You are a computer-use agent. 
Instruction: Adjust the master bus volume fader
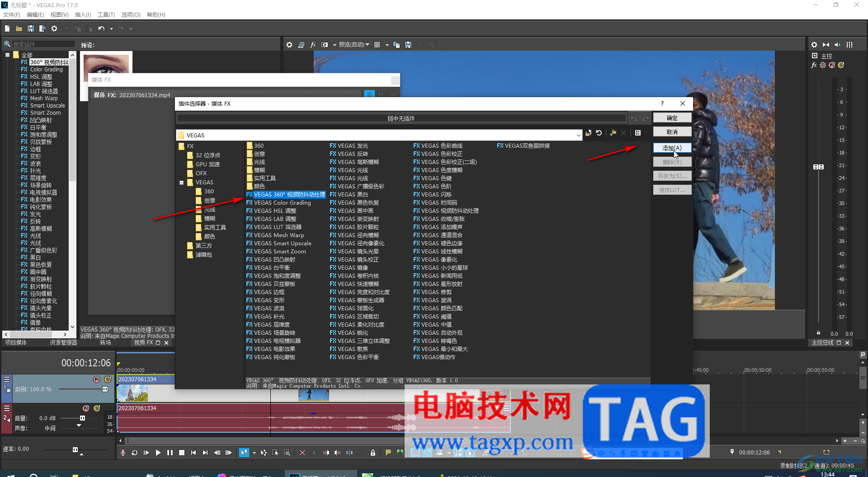818,167
